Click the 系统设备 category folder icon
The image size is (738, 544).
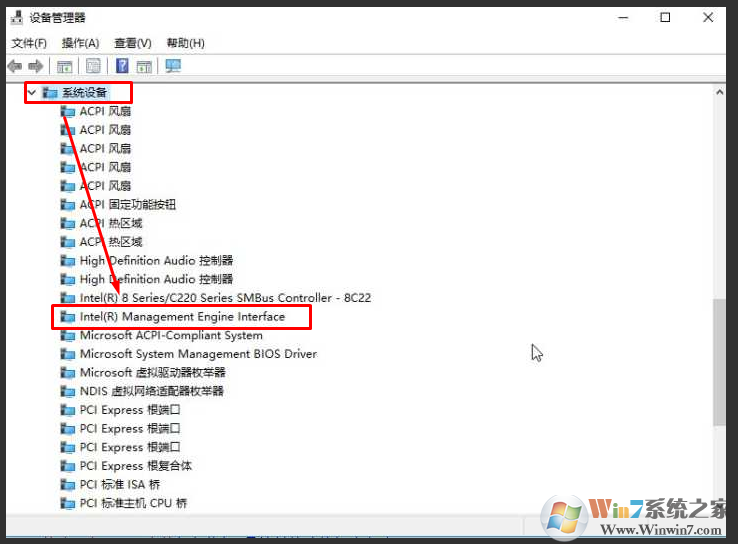[50, 93]
